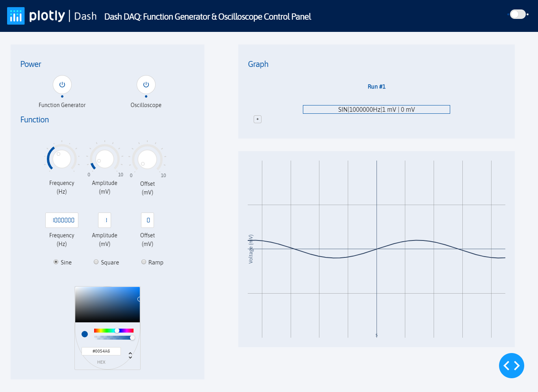Select the Ramp waveform radio button
The width and height of the screenshot is (538, 392).
tap(144, 262)
